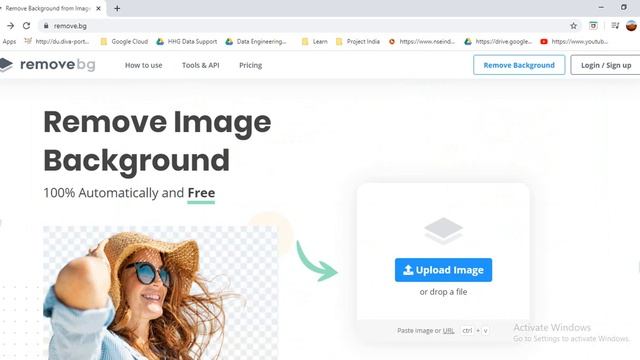Open the media control icon in toolbar

point(615,26)
